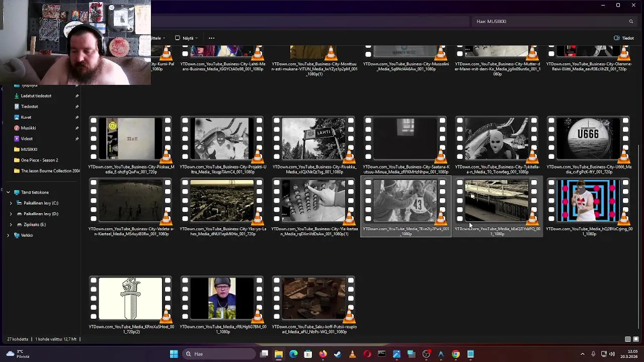Open the uppercase MUSIIKKI folder
Screen dimensions: 644x362
(29, 149)
